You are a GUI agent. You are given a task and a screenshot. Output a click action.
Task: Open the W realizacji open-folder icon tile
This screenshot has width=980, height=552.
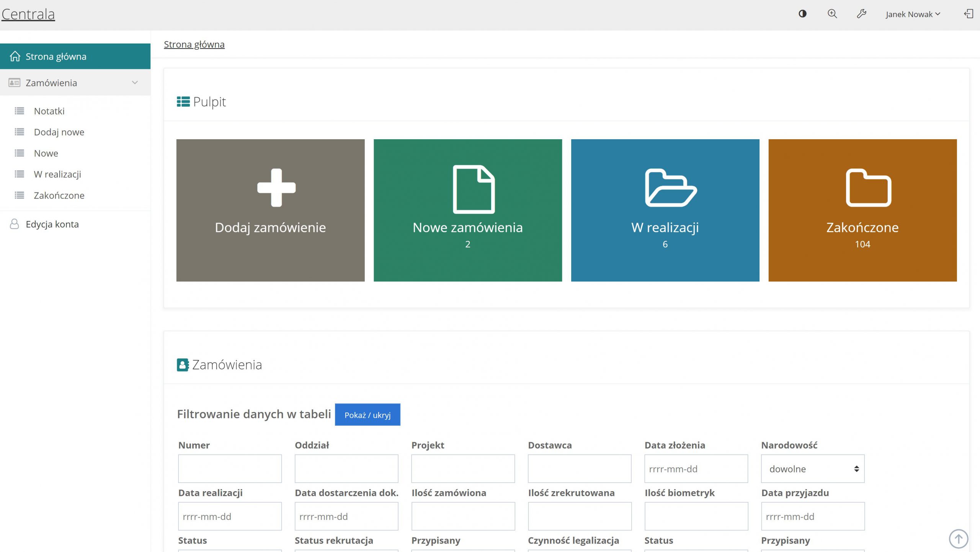point(671,187)
